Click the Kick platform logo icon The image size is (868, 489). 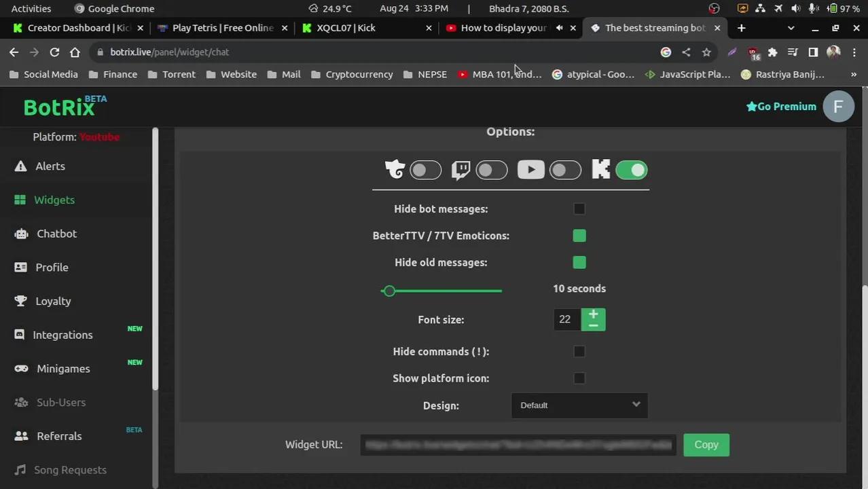600,169
